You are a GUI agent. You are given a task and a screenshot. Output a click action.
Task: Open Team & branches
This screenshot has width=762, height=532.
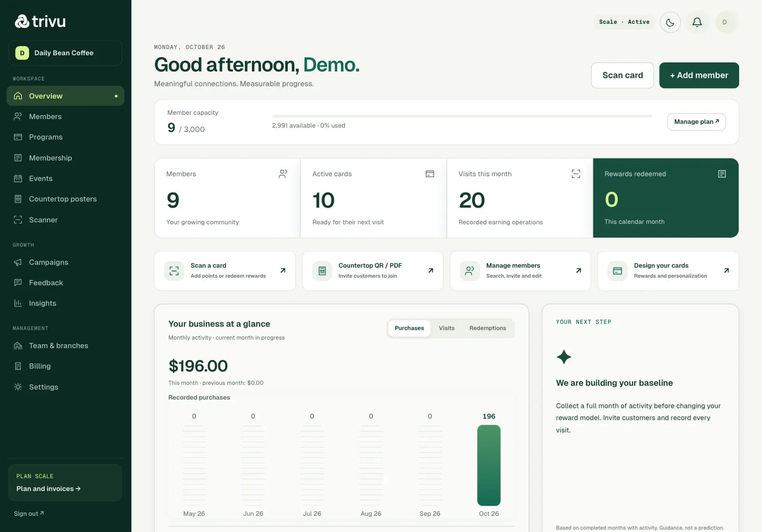65,346
